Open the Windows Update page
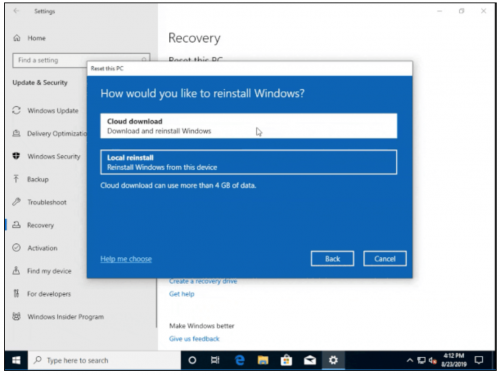The width and height of the screenshot is (500, 375). [53, 111]
